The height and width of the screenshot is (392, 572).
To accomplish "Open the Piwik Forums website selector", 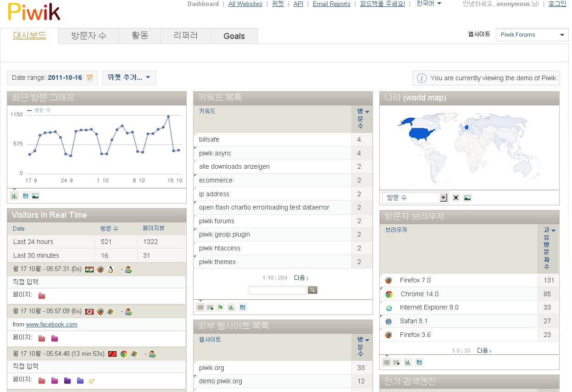I will click(532, 35).
